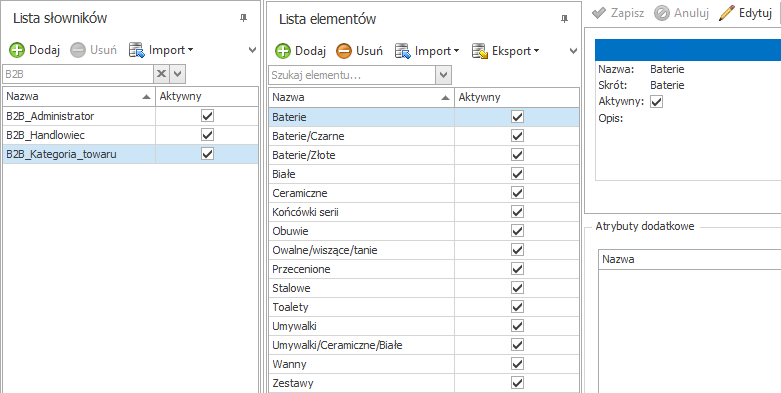Click the Anuluj cancel button
781x393 pixels.
(x=681, y=13)
